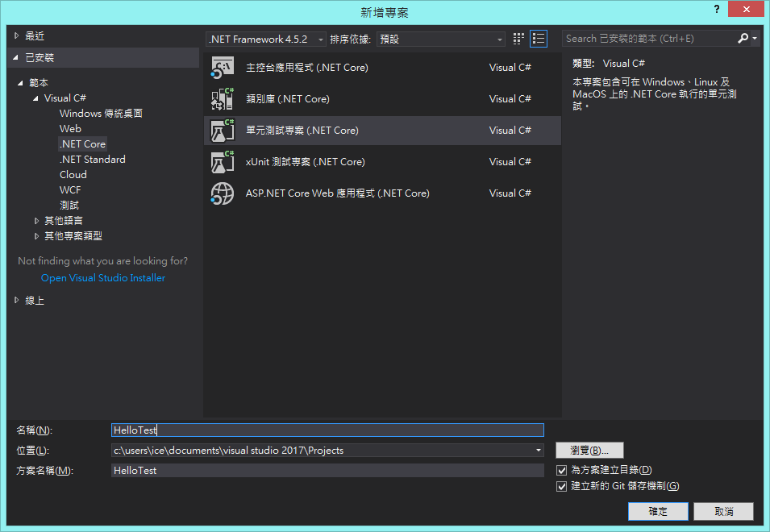This screenshot has height=532, width=770.
Task: Switch to medium list icons view
Action: click(539, 39)
